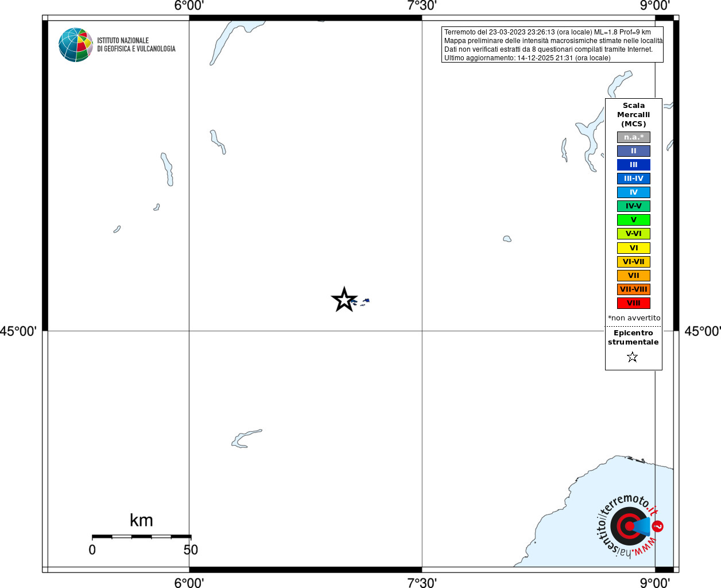This screenshot has width=721, height=588.
Task: Select the VII orange legend swatch
Action: pos(634,276)
